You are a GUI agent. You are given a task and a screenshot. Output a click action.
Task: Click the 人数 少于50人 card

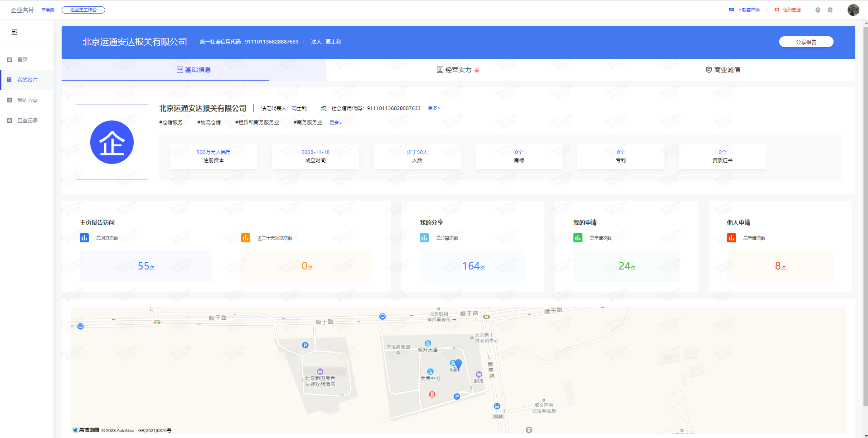[417, 156]
